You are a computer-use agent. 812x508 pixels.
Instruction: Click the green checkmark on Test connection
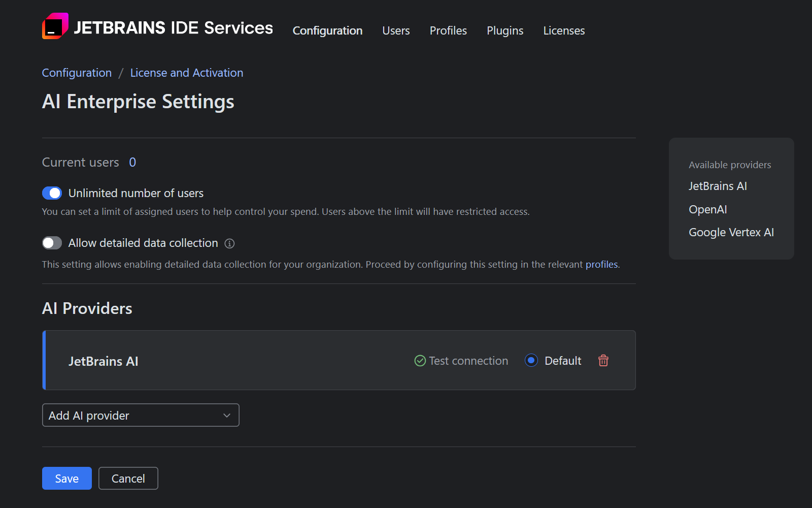click(x=420, y=361)
